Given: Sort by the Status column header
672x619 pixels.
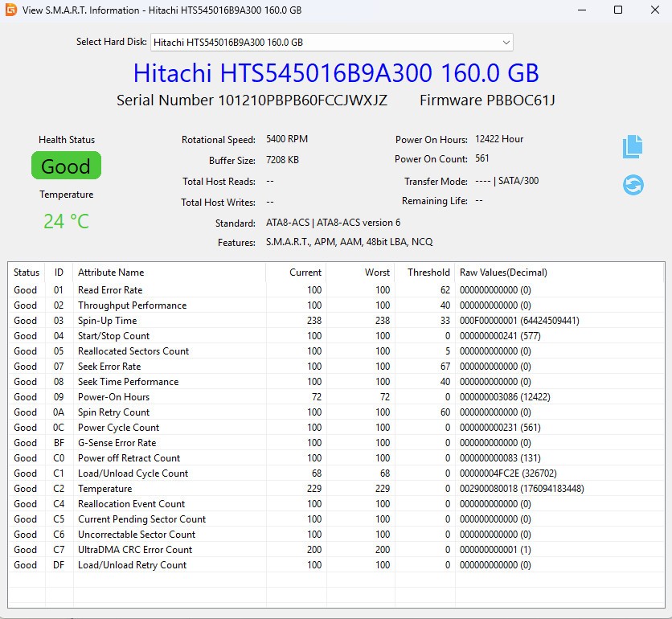Looking at the screenshot, I should [27, 273].
